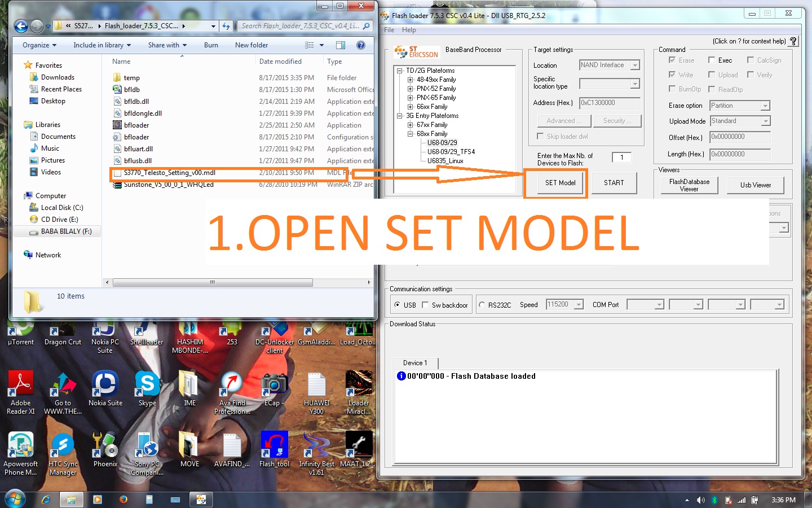
Task: Open Infinity Best v1.61 desktop shortcut
Action: [316, 453]
